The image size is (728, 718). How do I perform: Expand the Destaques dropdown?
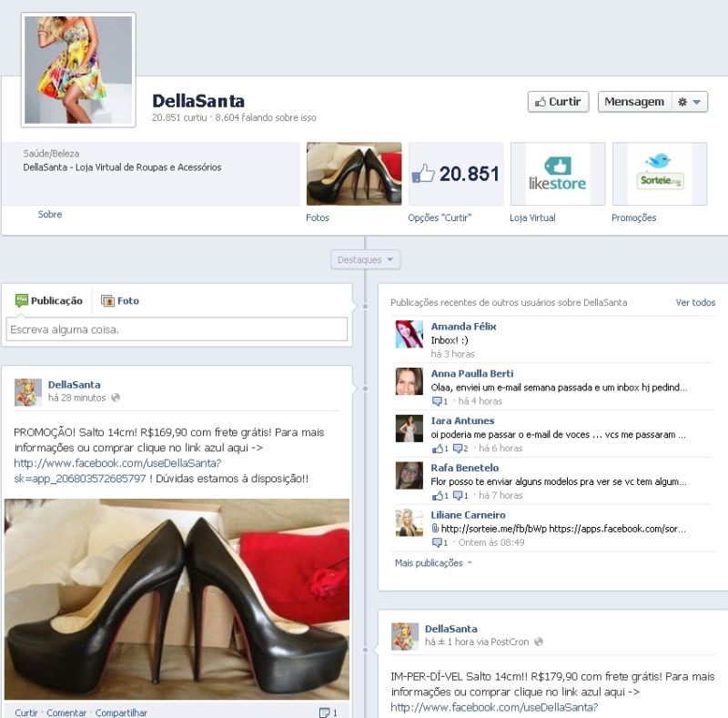365,260
